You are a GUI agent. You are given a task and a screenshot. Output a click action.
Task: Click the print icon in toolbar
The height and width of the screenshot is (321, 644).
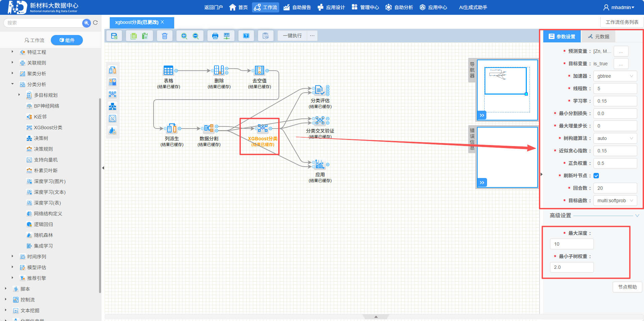pyautogui.click(x=215, y=36)
